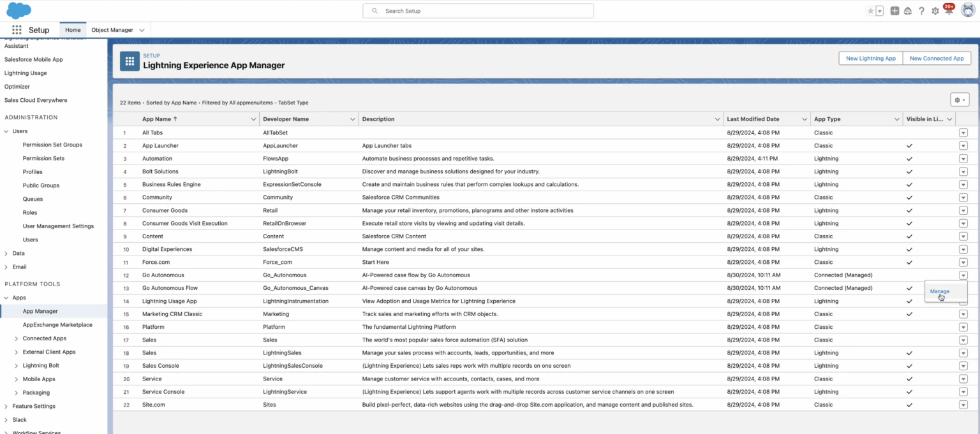Open row actions for Community

(x=963, y=198)
